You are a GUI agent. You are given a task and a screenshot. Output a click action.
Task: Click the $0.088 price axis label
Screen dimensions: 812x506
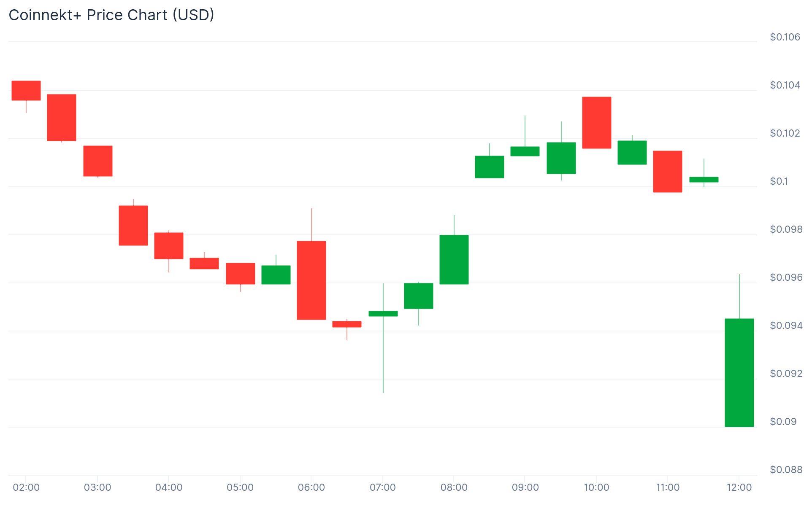point(786,470)
